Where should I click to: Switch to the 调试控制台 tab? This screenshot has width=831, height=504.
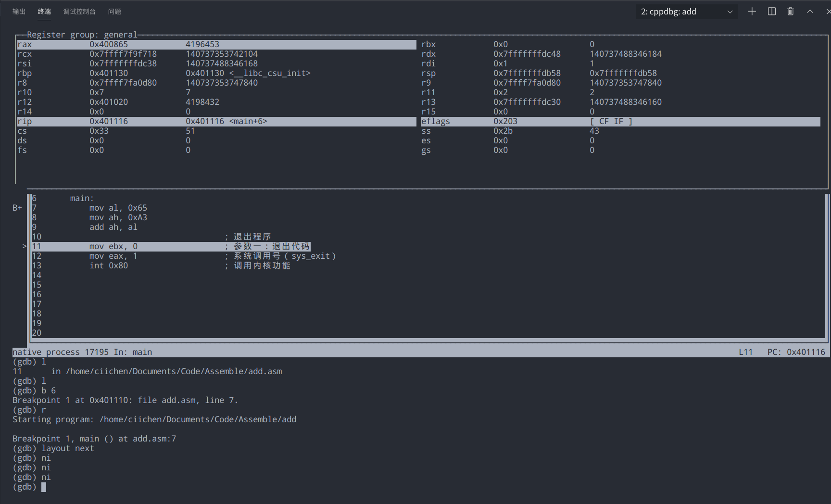click(x=79, y=11)
